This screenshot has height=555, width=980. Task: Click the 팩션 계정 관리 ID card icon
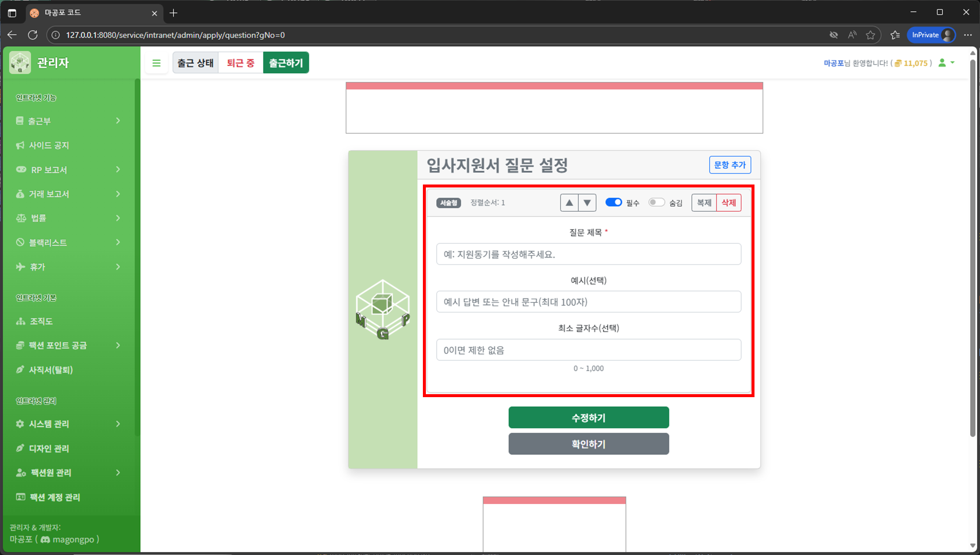pyautogui.click(x=21, y=497)
